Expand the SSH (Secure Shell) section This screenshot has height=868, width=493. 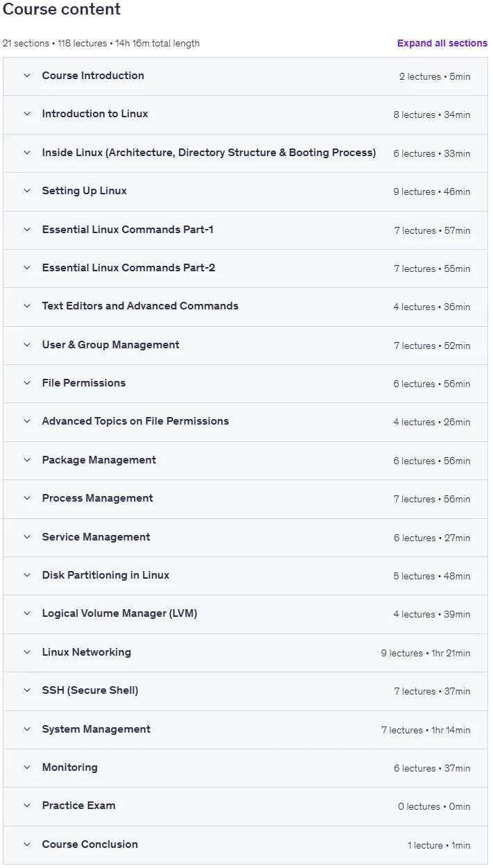[245, 690]
